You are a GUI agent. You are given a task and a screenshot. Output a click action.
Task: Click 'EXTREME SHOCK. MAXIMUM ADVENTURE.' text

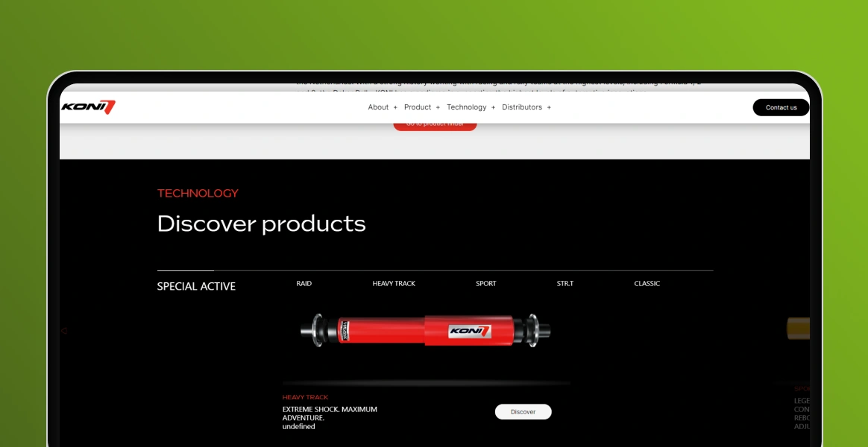(x=330, y=413)
